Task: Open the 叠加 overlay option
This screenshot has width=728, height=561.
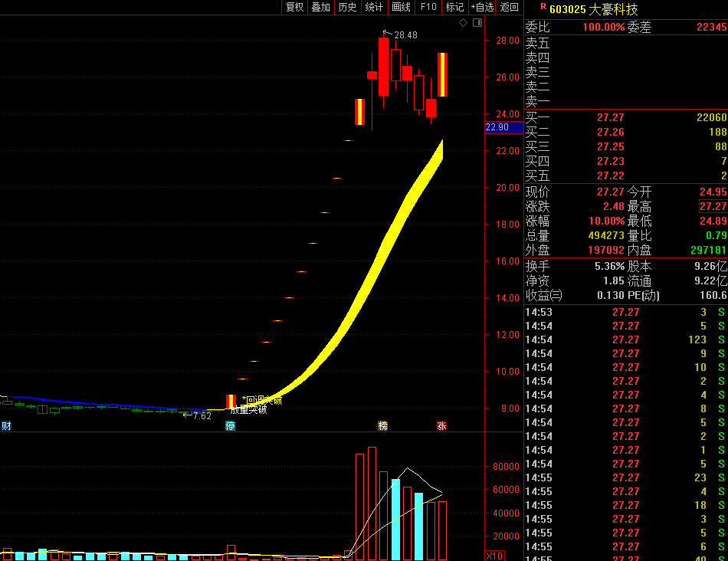Action: [321, 7]
